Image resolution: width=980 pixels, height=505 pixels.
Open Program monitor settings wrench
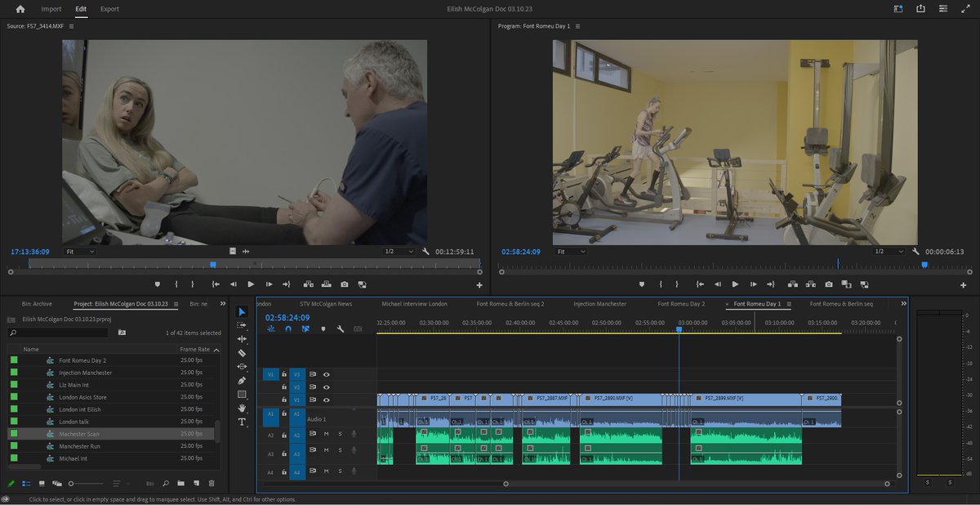pyautogui.click(x=915, y=252)
